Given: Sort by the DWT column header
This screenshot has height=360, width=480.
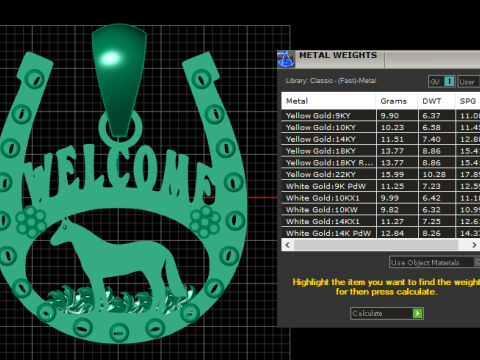Looking at the screenshot, I should click(437, 101).
